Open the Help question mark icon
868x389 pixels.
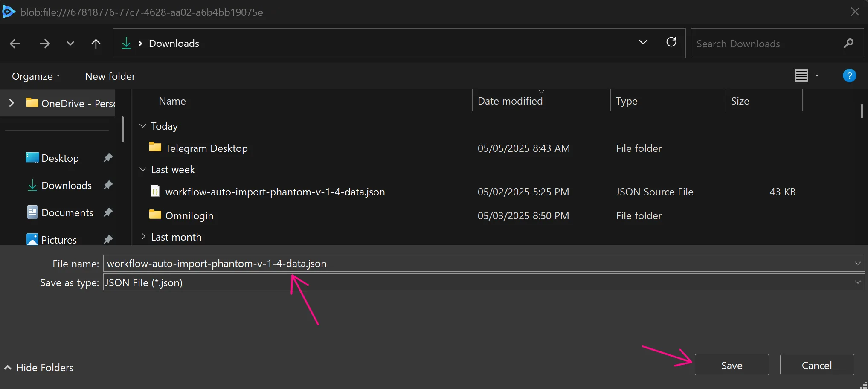[x=849, y=75]
